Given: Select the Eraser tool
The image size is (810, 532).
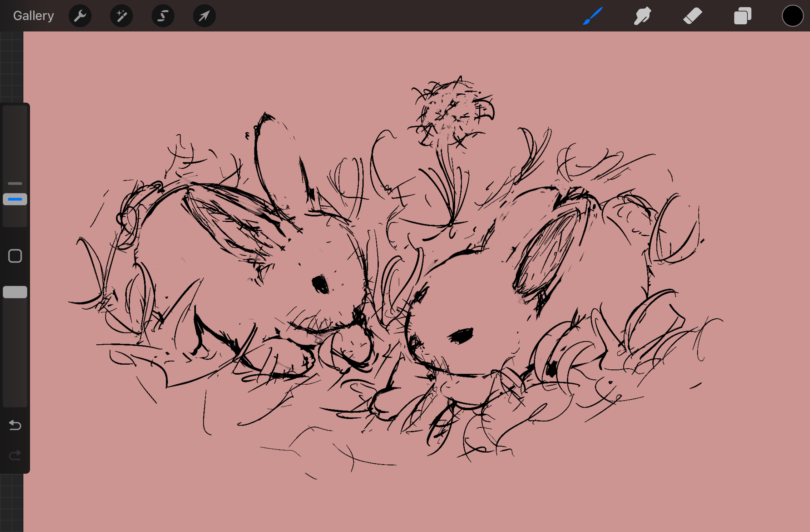Looking at the screenshot, I should coord(692,16).
